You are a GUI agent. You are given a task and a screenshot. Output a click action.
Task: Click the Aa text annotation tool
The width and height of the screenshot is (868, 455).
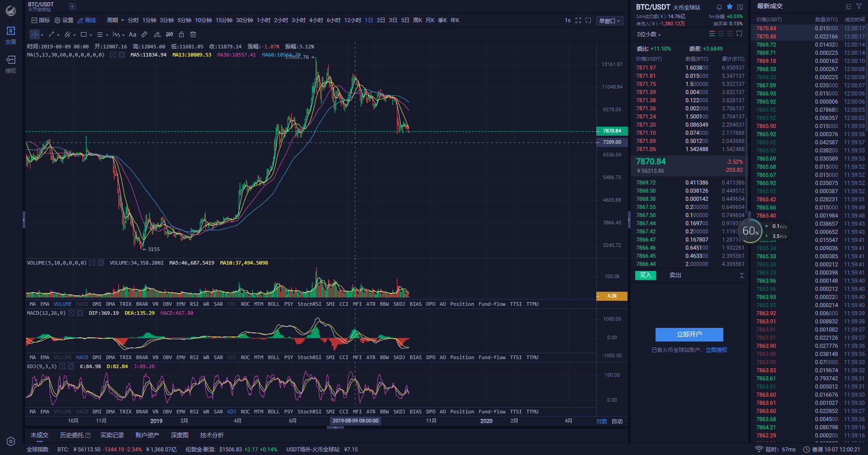132,34
